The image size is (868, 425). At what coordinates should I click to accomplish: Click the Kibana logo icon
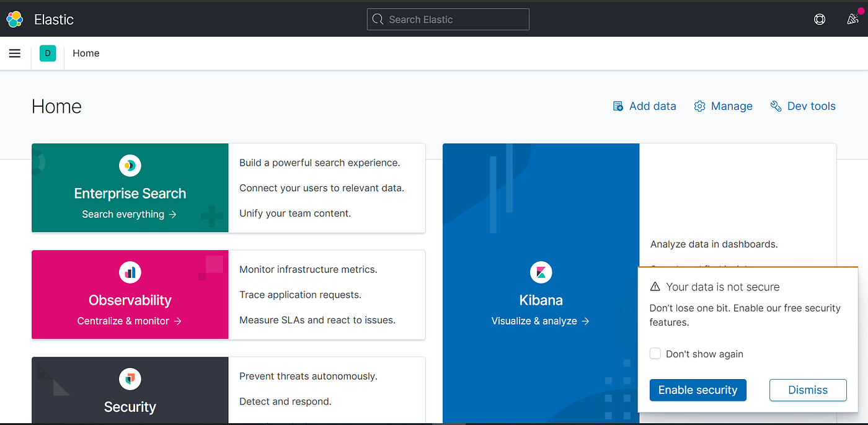tap(541, 272)
